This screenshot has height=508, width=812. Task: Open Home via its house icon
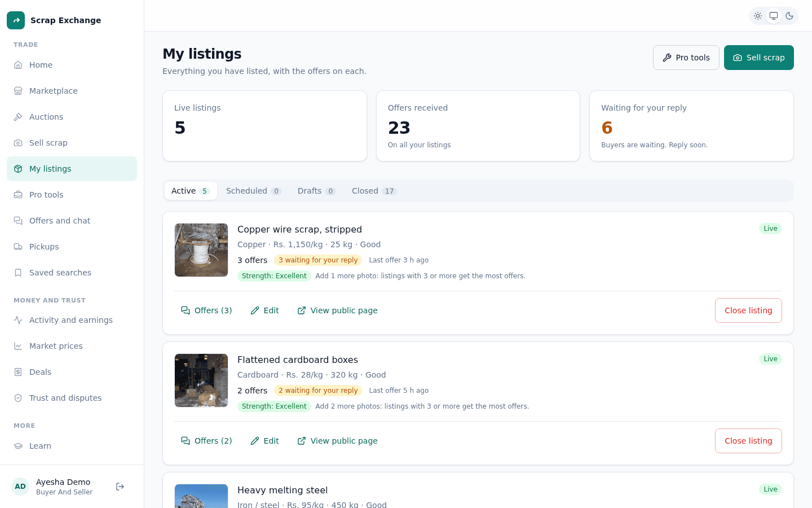tap(18, 65)
